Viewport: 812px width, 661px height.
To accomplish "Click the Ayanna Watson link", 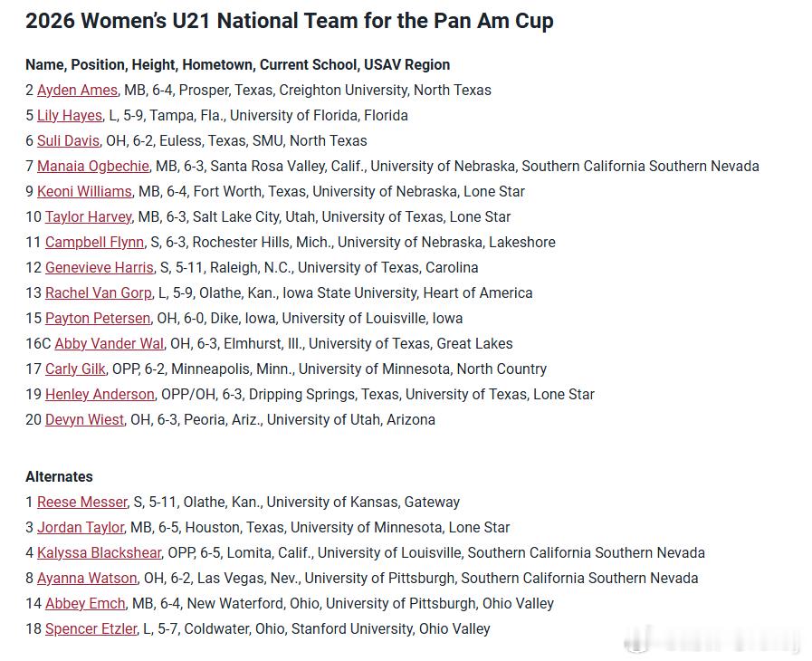I will [87, 579].
